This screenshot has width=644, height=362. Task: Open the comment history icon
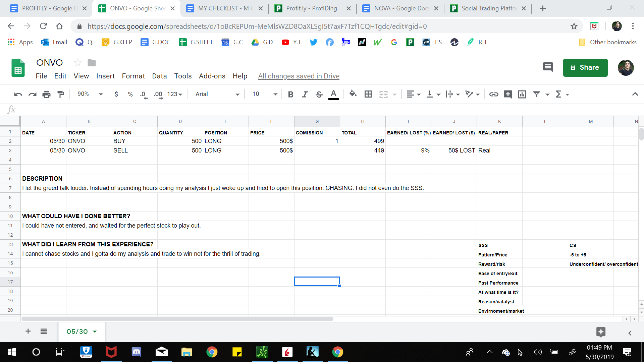click(x=548, y=67)
